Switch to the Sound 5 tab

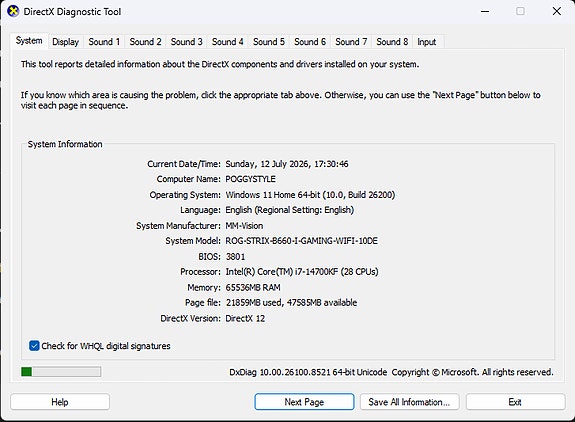point(269,42)
